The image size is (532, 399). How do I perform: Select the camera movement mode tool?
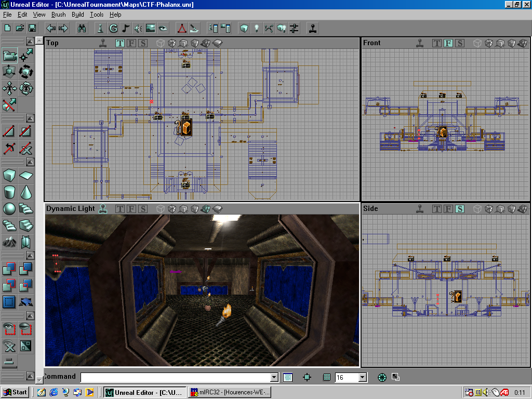(x=9, y=54)
